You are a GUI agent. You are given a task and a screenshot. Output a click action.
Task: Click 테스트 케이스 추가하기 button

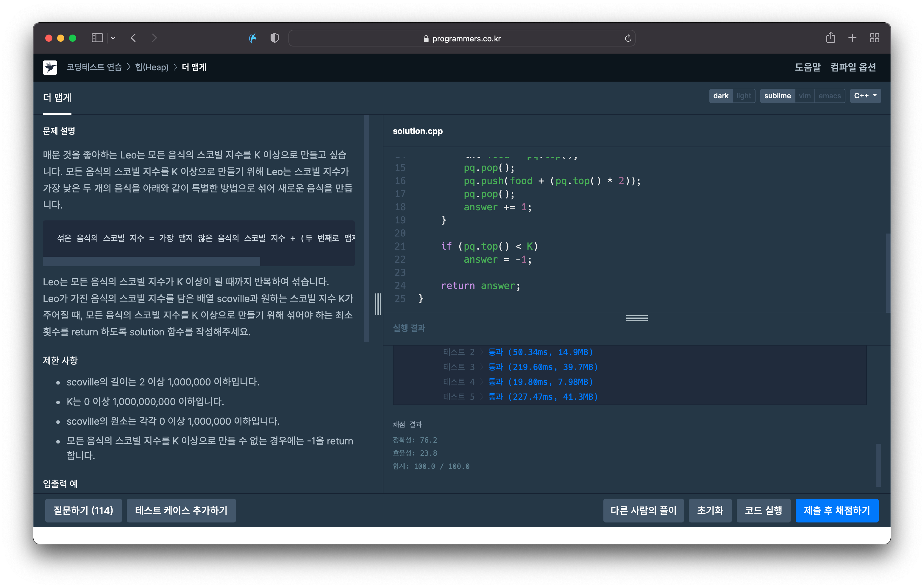pyautogui.click(x=181, y=511)
